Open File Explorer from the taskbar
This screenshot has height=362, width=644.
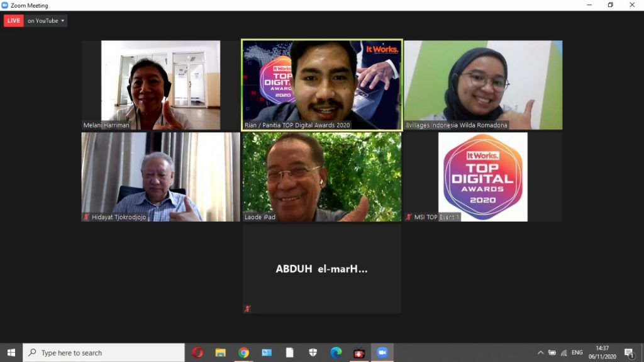point(220,353)
